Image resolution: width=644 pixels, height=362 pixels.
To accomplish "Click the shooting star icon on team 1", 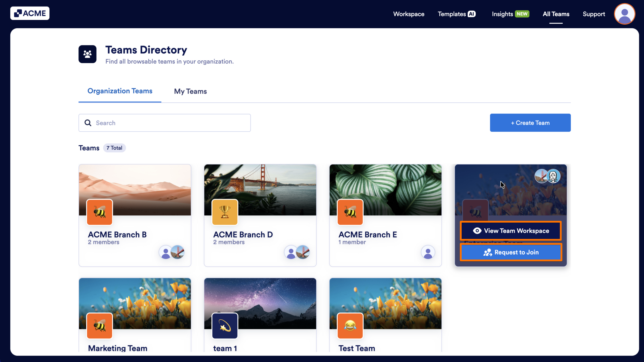I will 225,326.
